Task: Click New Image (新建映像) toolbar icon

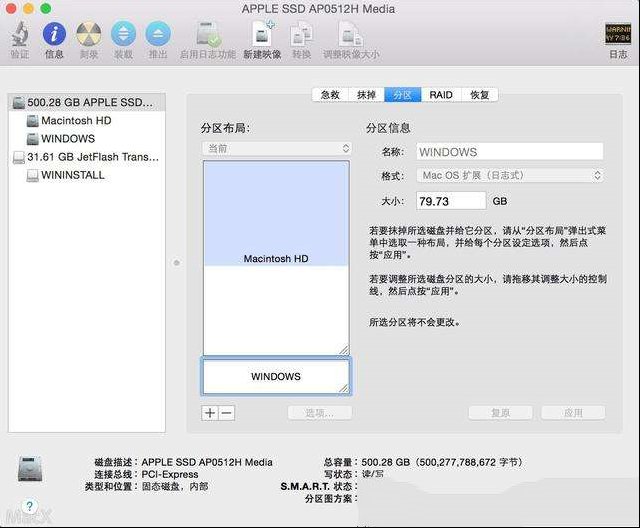Action: coord(262,34)
